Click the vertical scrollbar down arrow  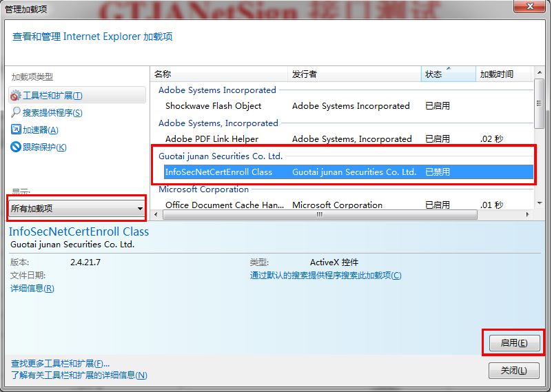point(540,203)
